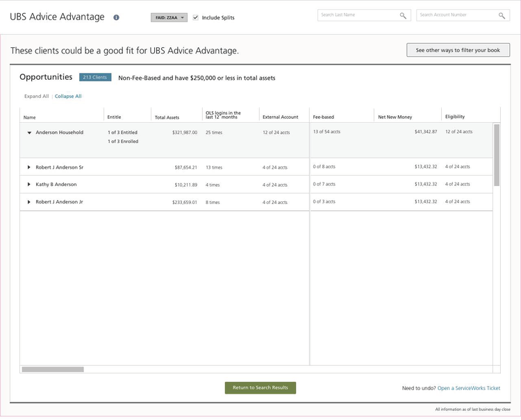This screenshot has width=521, height=420.
Task: Click the Search Account Number magnifier icon
Action: 502,15
